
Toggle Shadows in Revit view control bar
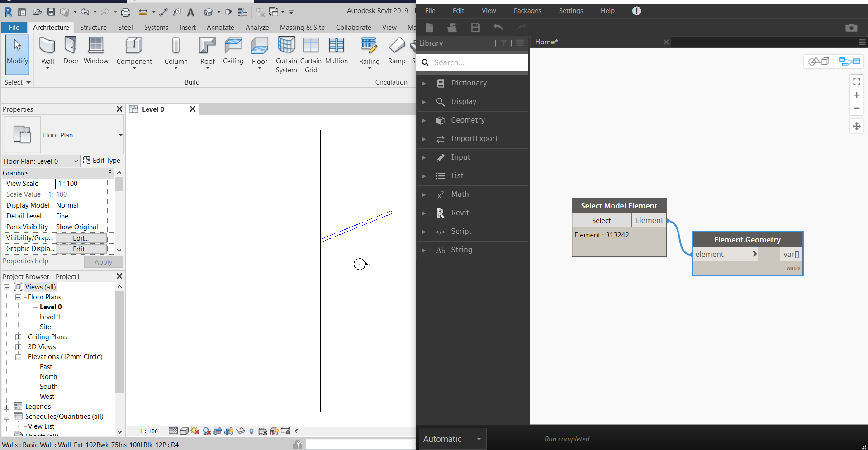(x=207, y=431)
